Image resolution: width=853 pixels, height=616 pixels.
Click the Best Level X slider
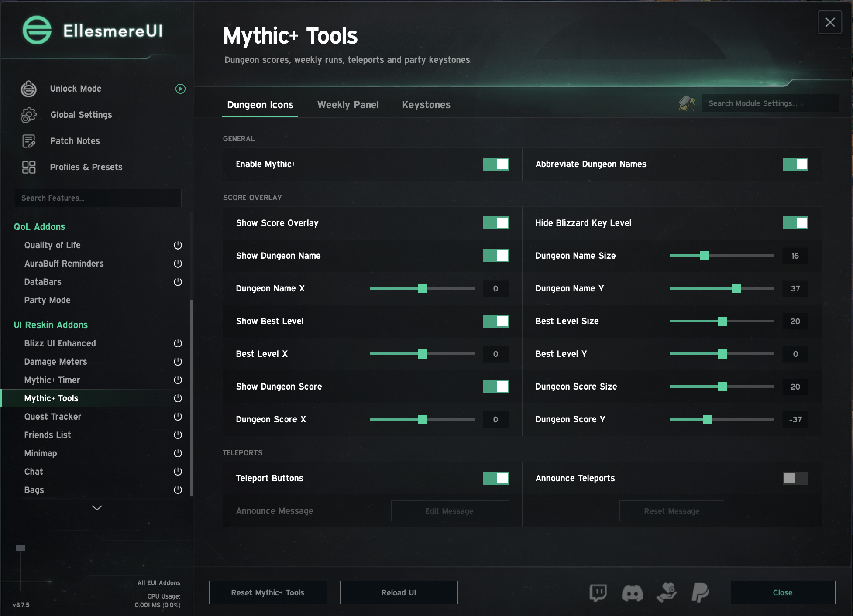[x=422, y=354]
